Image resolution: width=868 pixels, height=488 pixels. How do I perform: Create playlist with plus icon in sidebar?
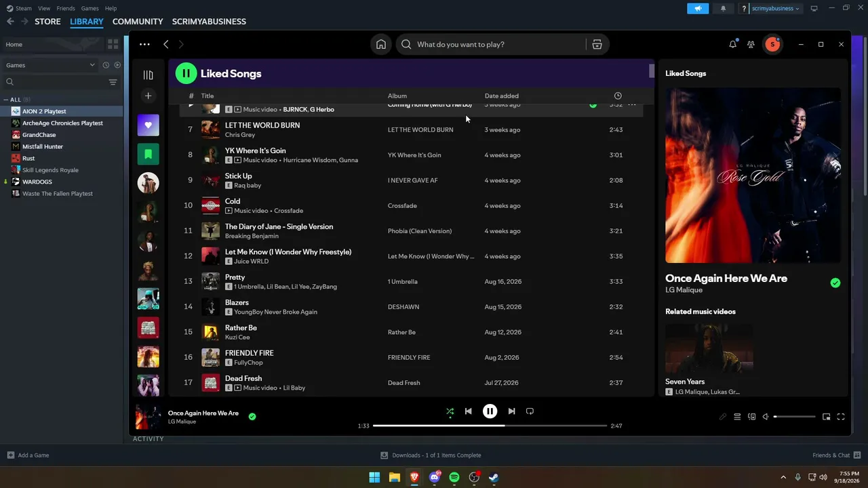[148, 96]
